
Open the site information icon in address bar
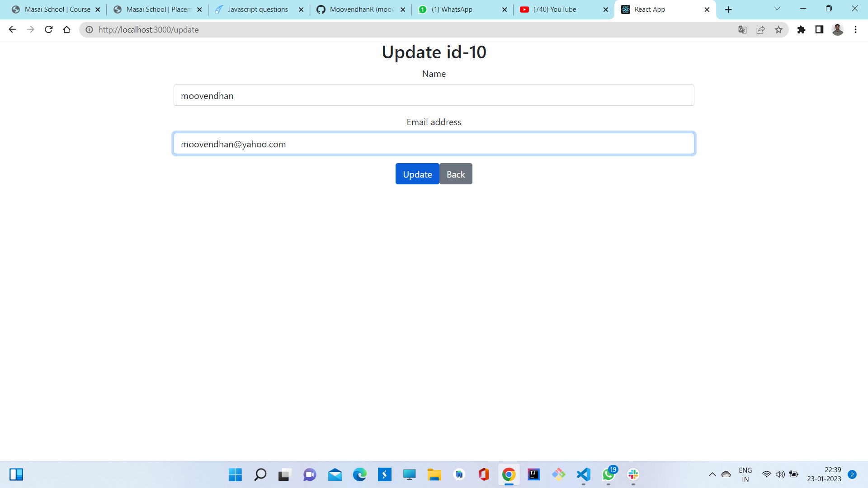[x=89, y=29]
